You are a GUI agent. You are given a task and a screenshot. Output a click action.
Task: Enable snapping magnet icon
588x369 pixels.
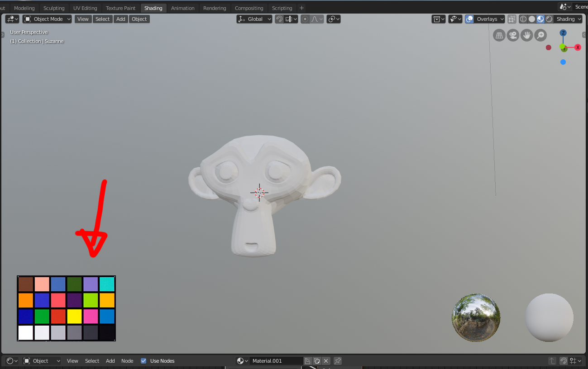[x=279, y=19]
